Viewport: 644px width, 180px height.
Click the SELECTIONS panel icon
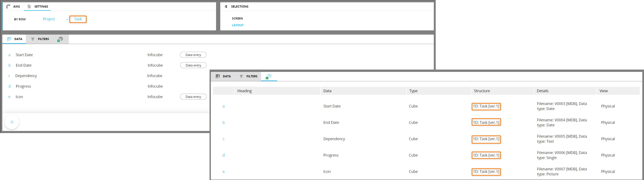coord(226,6)
